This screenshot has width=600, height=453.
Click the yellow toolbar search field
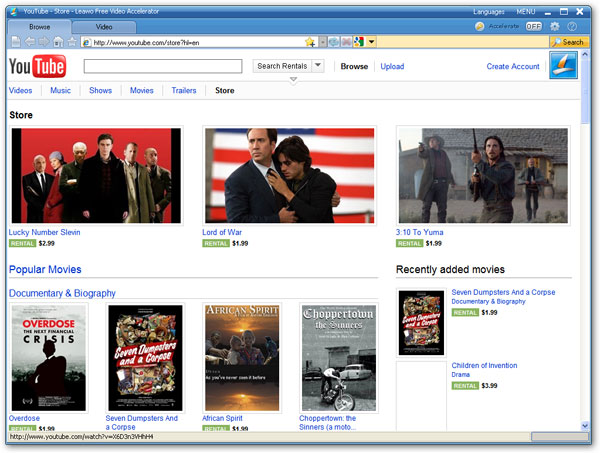(x=463, y=42)
